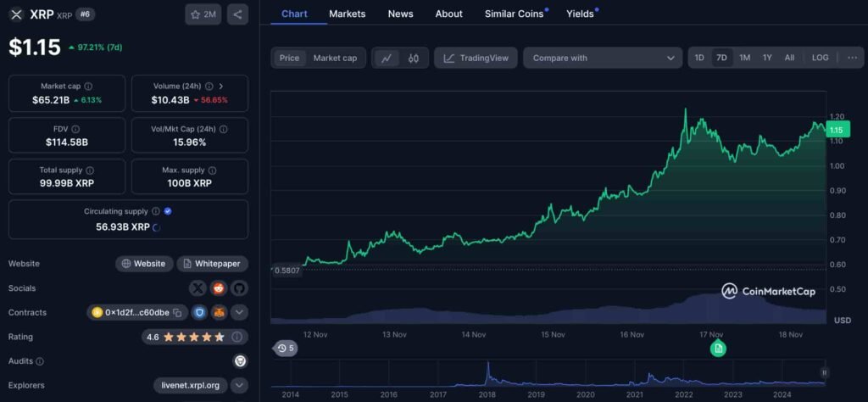868x402 pixels.
Task: Click the share icon beside watchlist star
Action: tap(238, 14)
